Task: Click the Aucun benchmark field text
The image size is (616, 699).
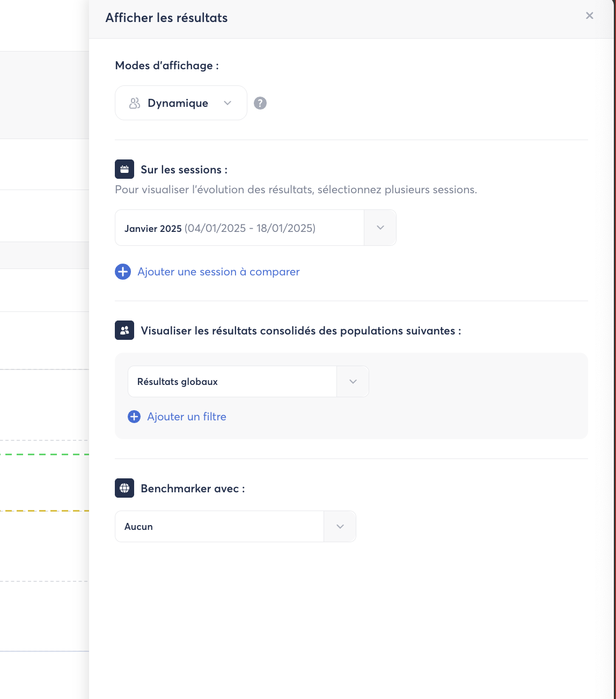Action: tap(139, 527)
